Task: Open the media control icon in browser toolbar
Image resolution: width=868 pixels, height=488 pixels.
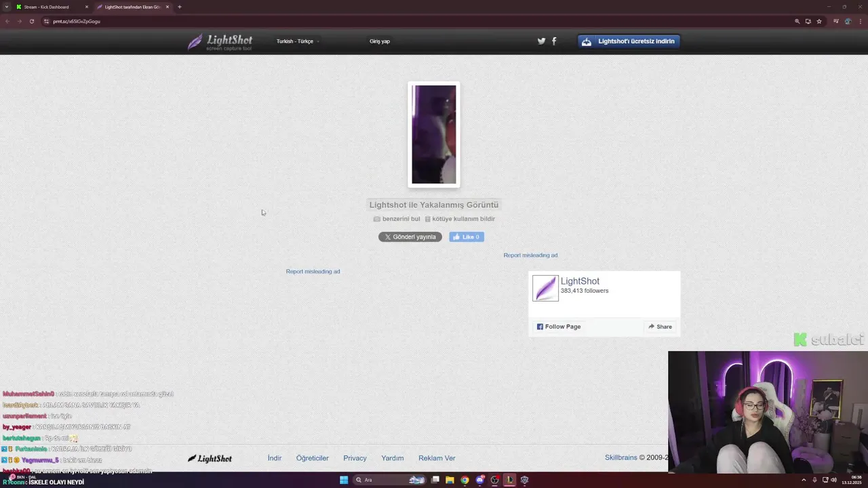Action: 835,21
